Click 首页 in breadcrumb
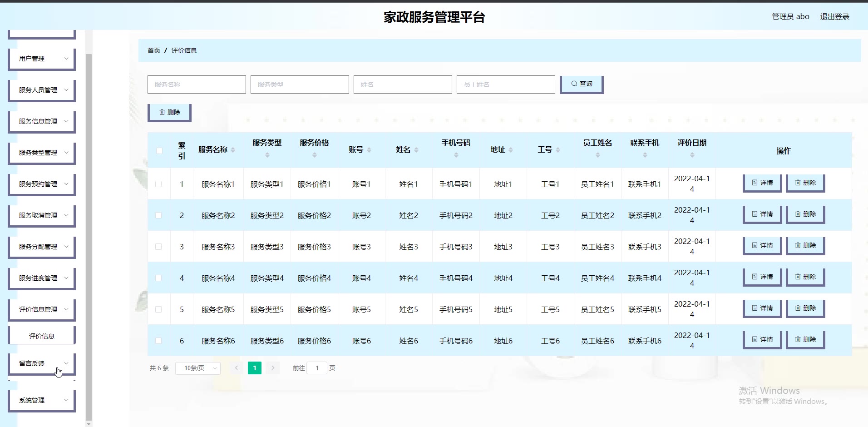Screen dimensions: 868x427 pos(154,50)
